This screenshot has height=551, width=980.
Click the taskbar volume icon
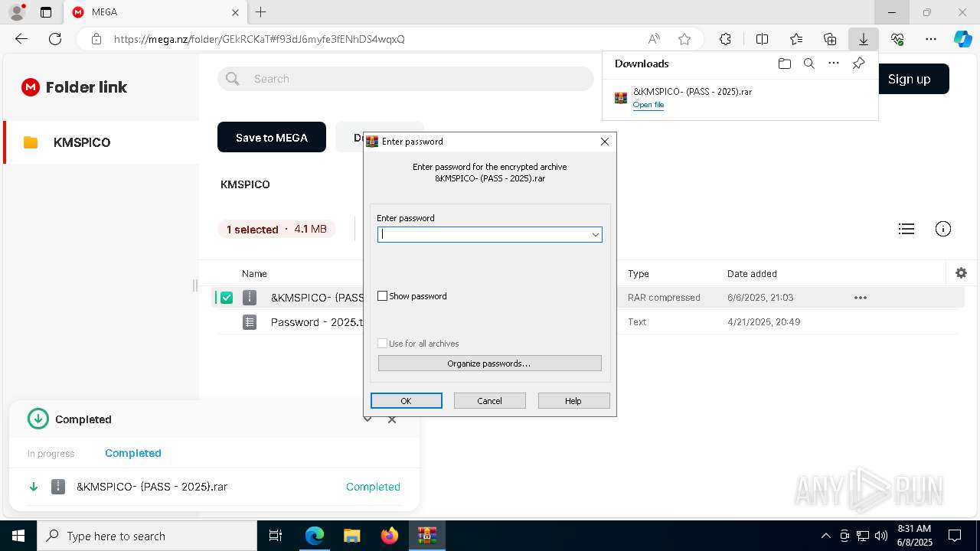(x=880, y=536)
